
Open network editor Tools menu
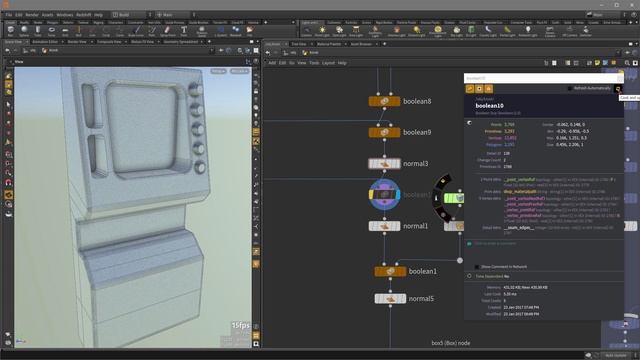coord(314,63)
